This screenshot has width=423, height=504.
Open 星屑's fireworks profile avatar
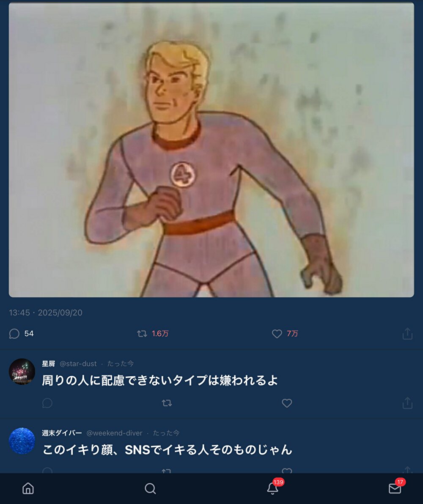(22, 372)
